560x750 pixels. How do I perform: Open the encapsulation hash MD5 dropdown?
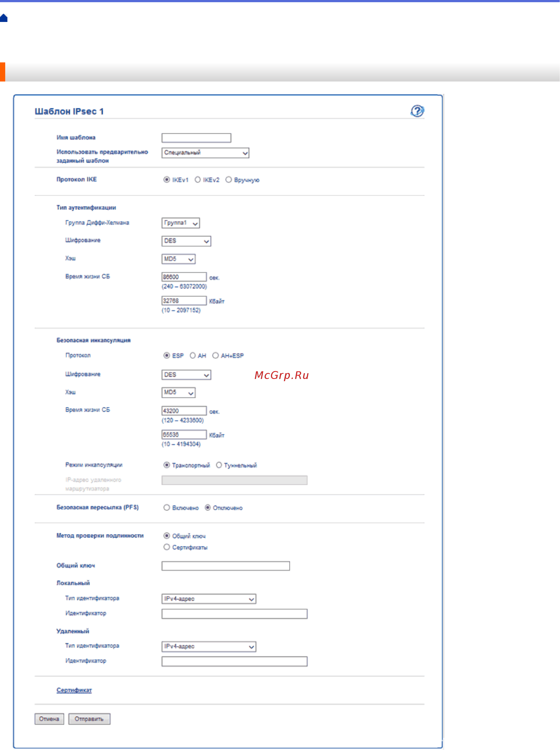tap(179, 393)
